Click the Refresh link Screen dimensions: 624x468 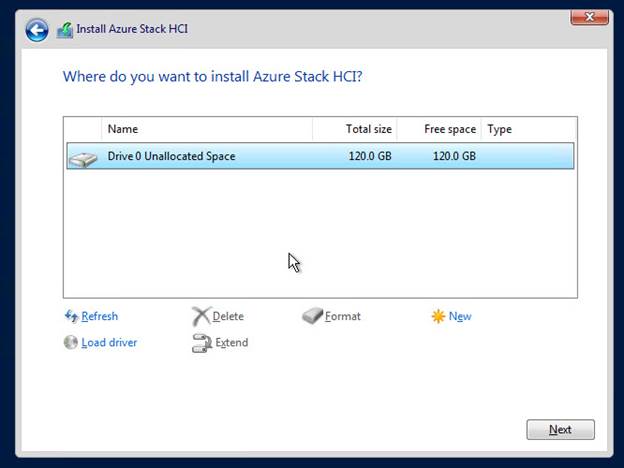click(99, 316)
